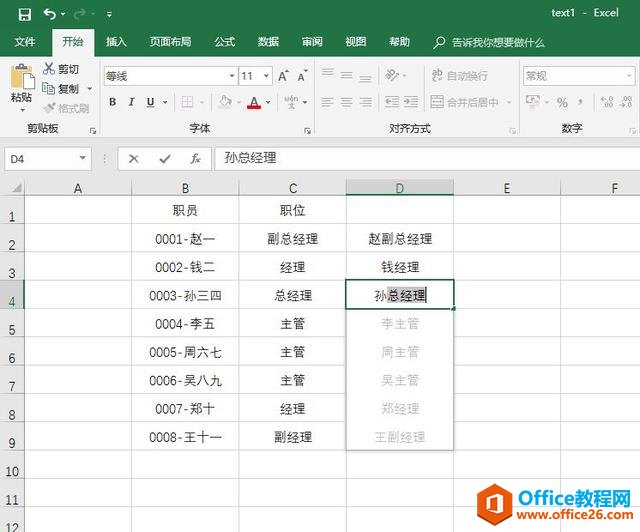The width and height of the screenshot is (640, 532).
Task: Switch to the 公式 ribbon tab
Action: (225, 42)
